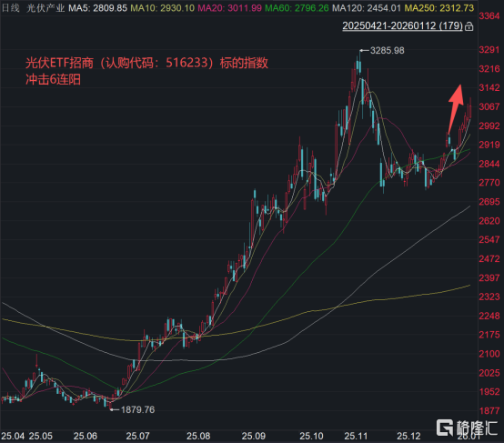Screen dimensions: 504x443
Task: Click the 2620 price axis label
Action: pos(489,221)
